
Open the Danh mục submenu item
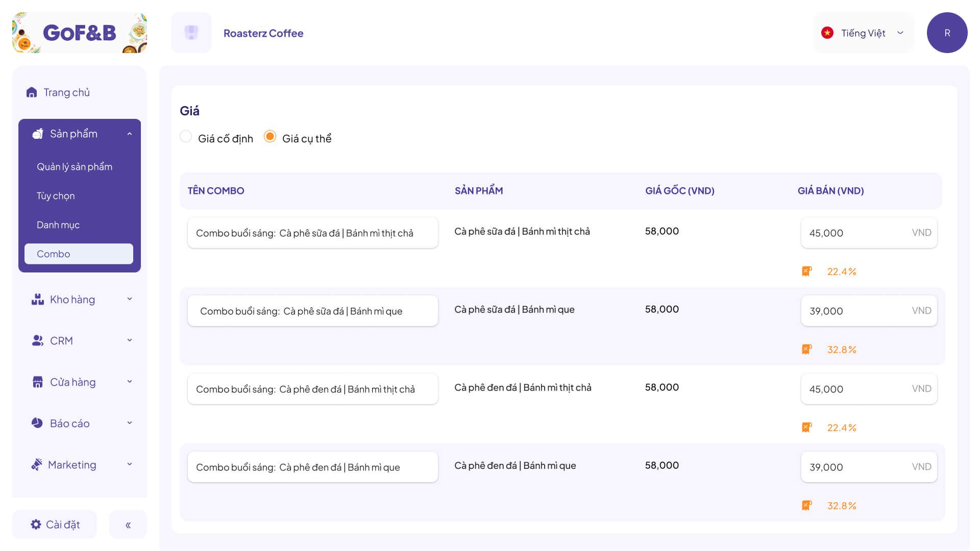pos(58,225)
